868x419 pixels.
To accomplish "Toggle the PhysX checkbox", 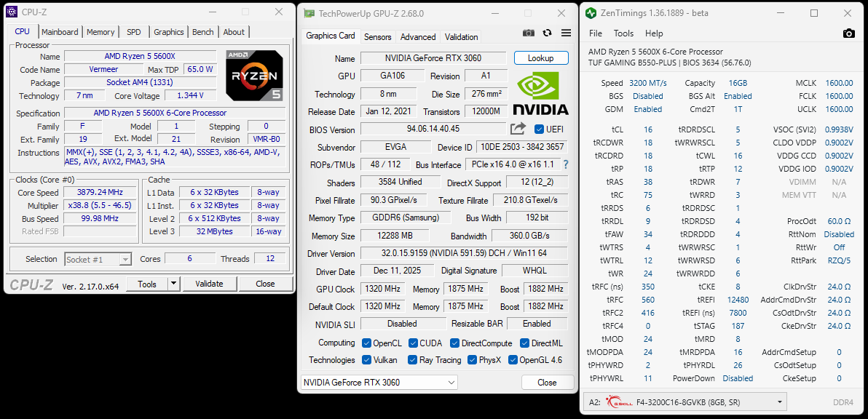I will click(x=472, y=360).
